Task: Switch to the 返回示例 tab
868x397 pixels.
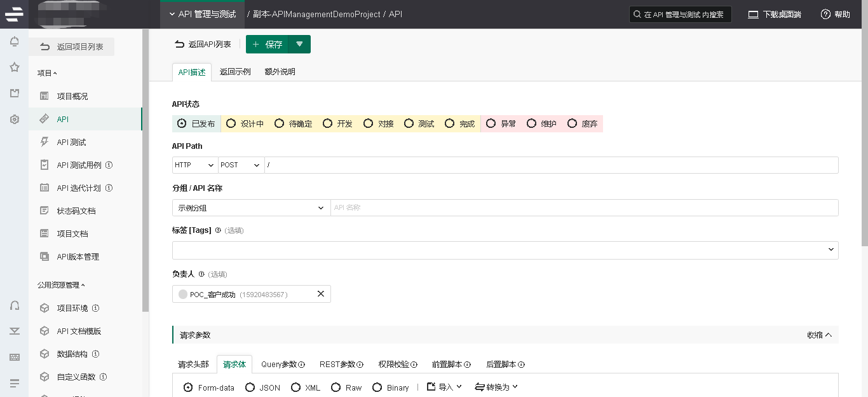Action: click(235, 72)
